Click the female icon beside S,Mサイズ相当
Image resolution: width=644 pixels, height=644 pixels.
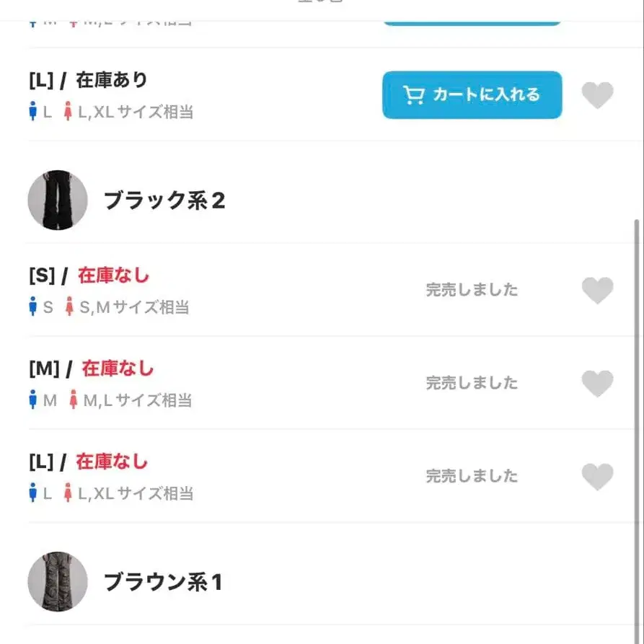[69, 307]
